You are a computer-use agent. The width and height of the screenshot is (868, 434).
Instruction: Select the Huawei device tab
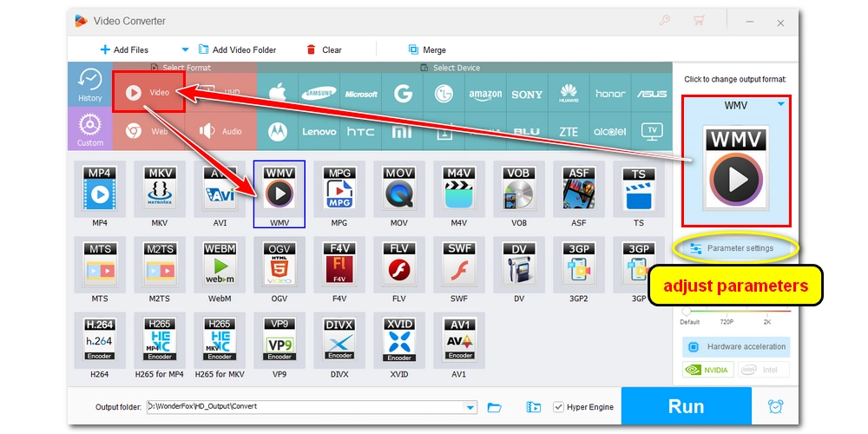(569, 94)
